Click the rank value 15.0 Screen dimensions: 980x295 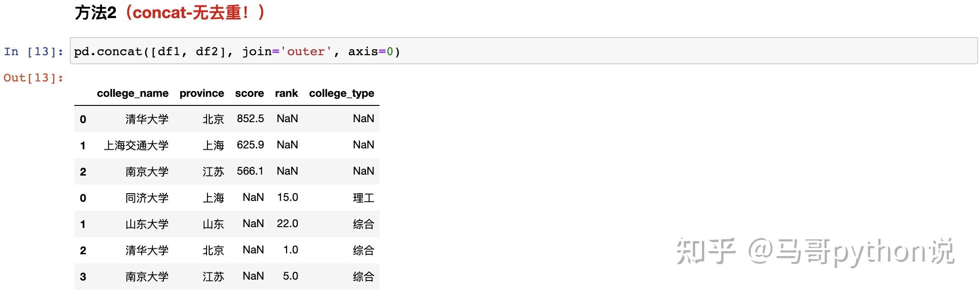coord(288,197)
